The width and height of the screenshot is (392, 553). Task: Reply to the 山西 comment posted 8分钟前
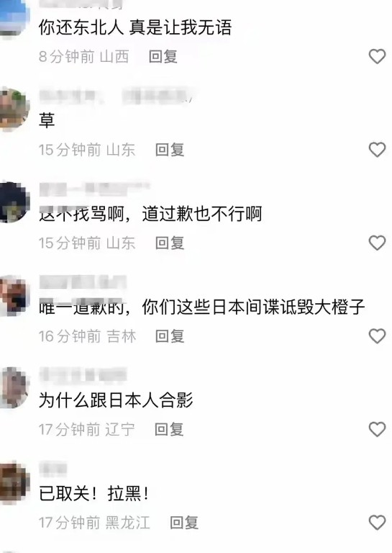[x=163, y=56]
